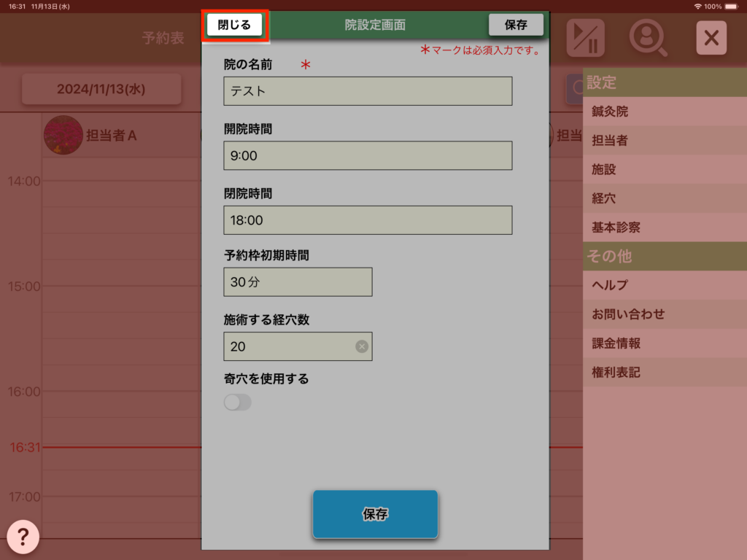Click the X icon in top right
This screenshot has height=560, width=747.
(x=711, y=38)
